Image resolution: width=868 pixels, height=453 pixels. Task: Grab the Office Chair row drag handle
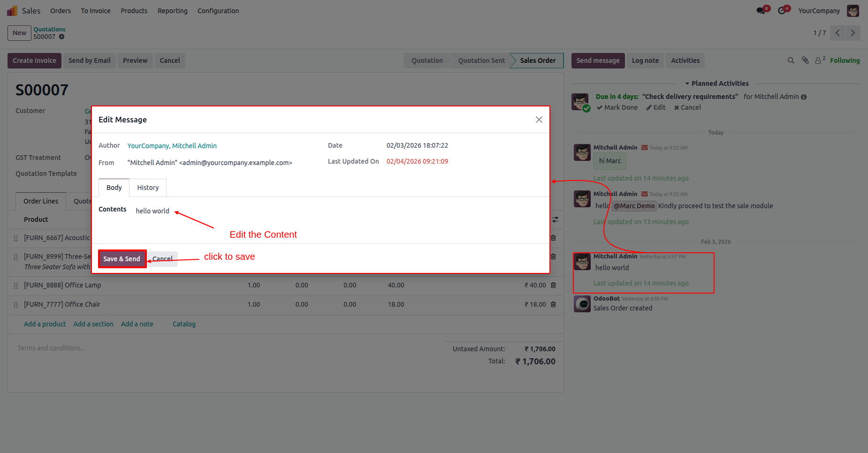pos(15,305)
